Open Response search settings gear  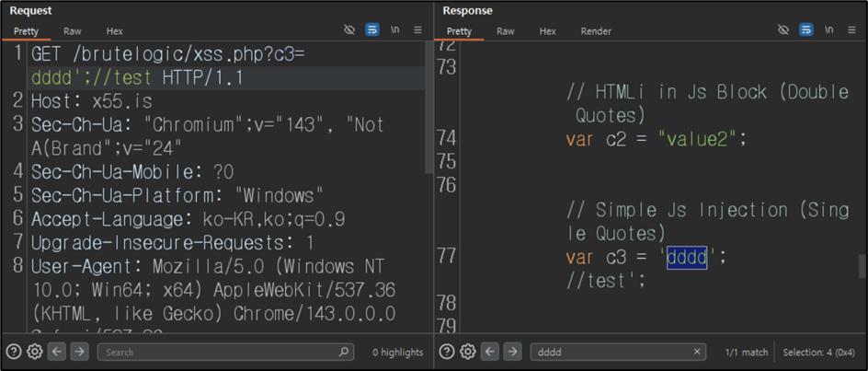468,352
